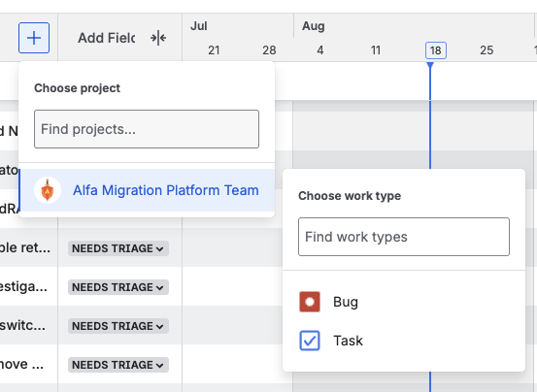Expand fourth NEEDS TRIAGE status dropdown
The image size is (537, 392).
pyautogui.click(x=118, y=365)
